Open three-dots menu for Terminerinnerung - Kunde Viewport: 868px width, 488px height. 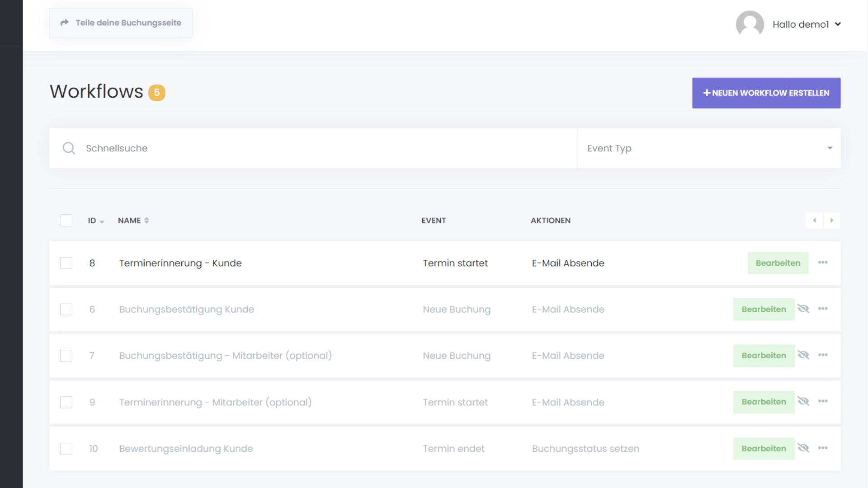pyautogui.click(x=822, y=263)
